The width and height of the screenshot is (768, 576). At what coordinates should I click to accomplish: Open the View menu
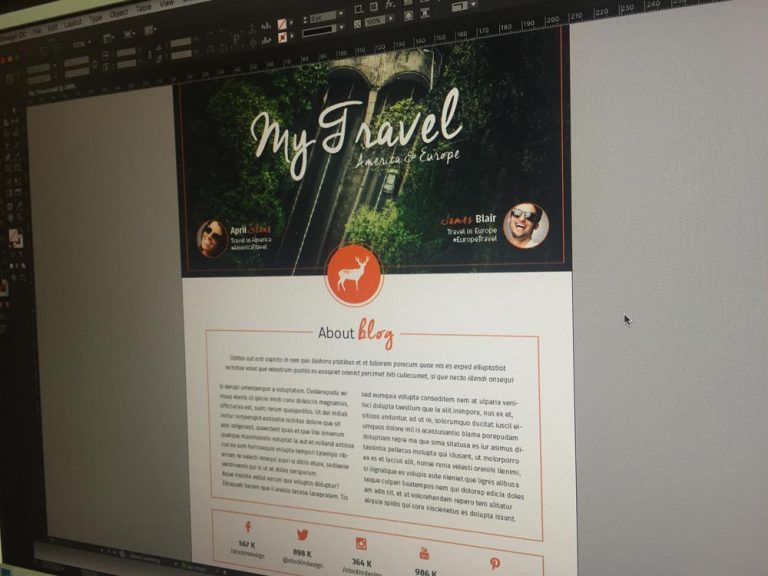pyautogui.click(x=167, y=3)
